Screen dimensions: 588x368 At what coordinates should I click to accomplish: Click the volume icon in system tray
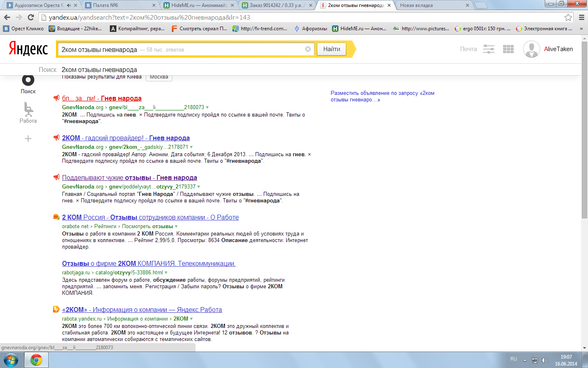click(545, 360)
